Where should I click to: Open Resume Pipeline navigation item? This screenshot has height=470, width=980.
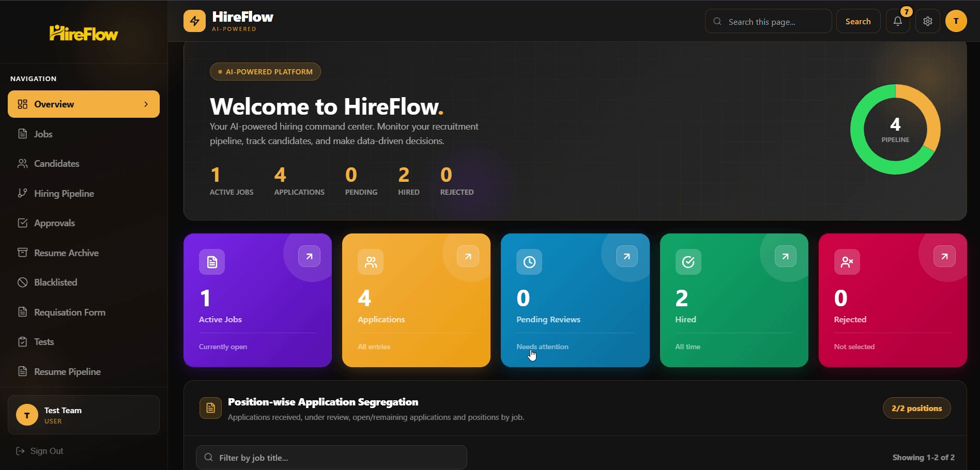coord(84,371)
